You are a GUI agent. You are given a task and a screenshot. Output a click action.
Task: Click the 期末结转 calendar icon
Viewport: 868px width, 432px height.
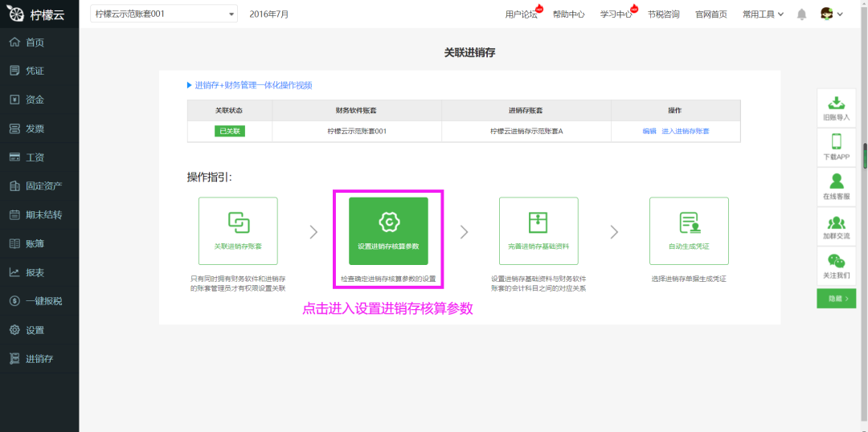[x=15, y=214]
